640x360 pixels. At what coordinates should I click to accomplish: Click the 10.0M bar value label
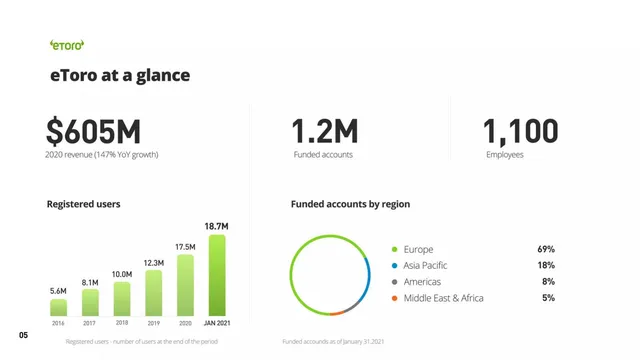coord(122,274)
